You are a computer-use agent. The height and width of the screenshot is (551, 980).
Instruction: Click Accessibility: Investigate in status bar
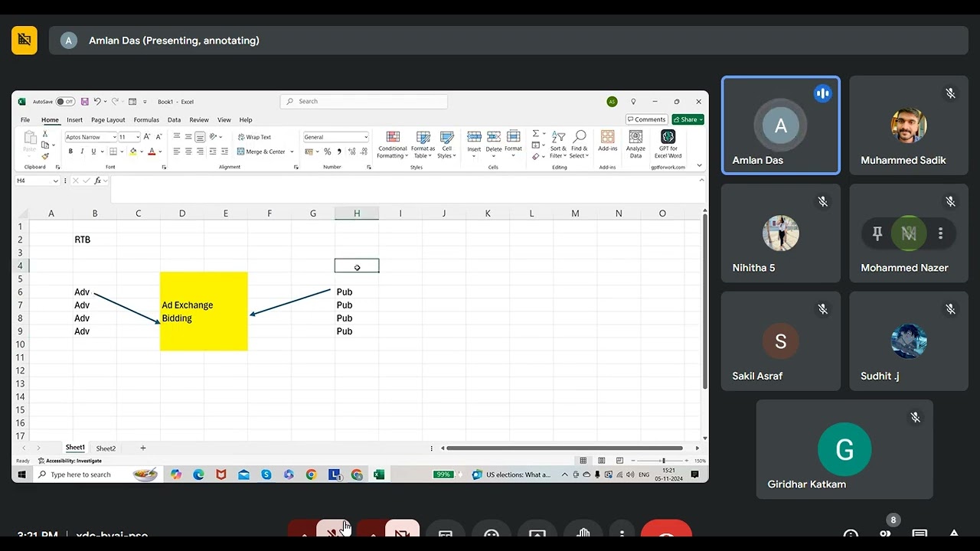pyautogui.click(x=70, y=461)
